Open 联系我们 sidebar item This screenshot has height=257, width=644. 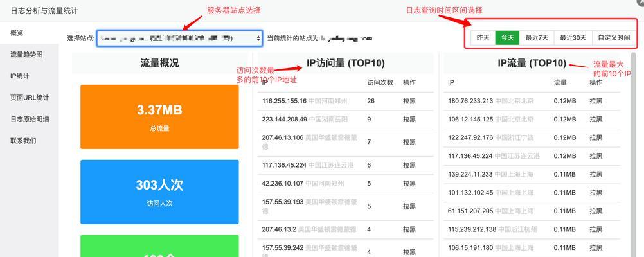(29, 141)
